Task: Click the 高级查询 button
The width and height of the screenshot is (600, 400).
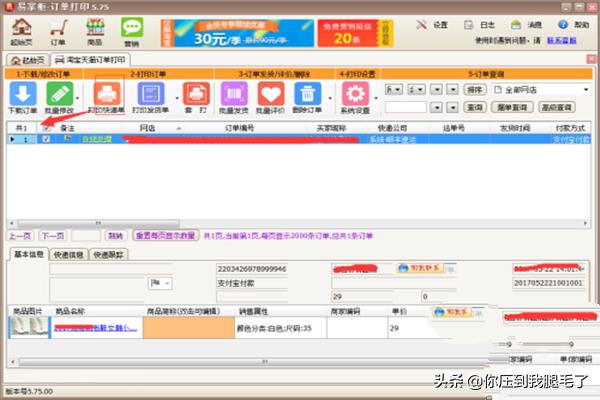Action: click(557, 107)
